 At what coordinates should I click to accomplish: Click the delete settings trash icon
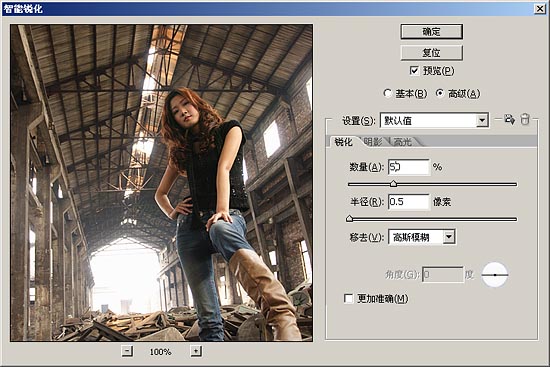(525, 119)
